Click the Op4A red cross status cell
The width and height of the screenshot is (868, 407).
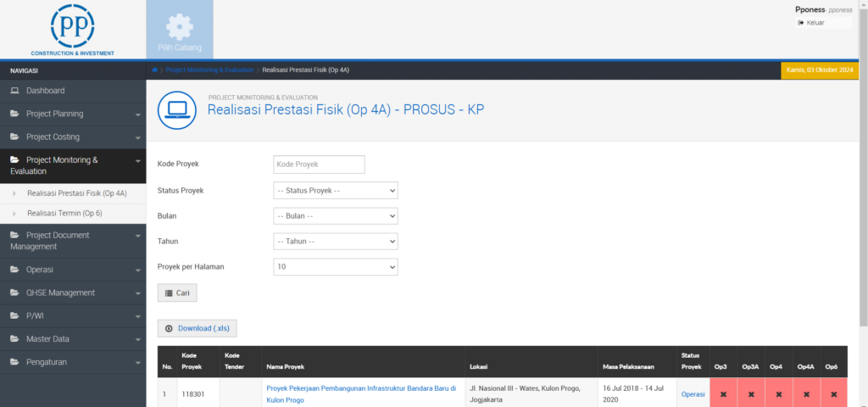[x=806, y=394]
